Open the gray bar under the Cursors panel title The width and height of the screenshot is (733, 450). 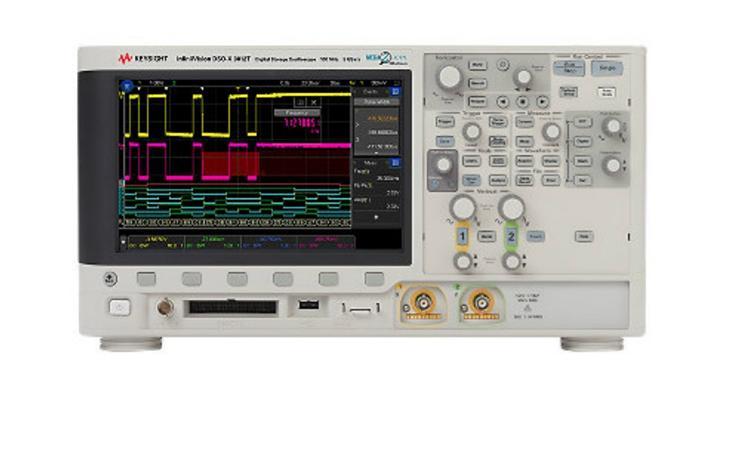tap(376, 102)
